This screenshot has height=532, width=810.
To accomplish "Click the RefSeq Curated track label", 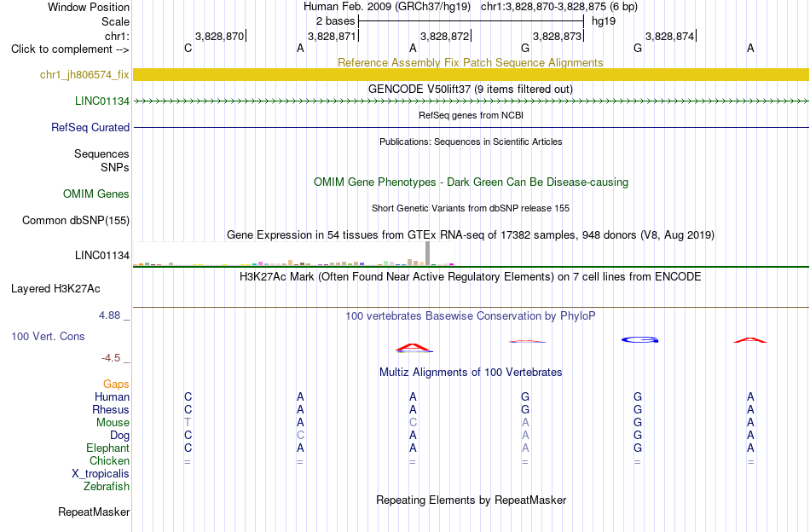I will click(x=90, y=128).
